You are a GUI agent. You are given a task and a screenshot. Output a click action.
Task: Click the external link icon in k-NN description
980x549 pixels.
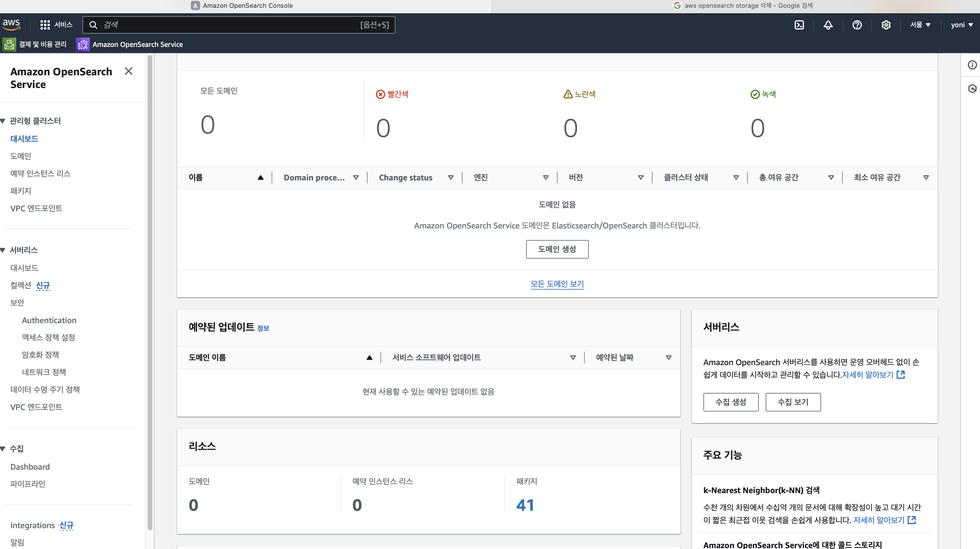click(x=912, y=520)
